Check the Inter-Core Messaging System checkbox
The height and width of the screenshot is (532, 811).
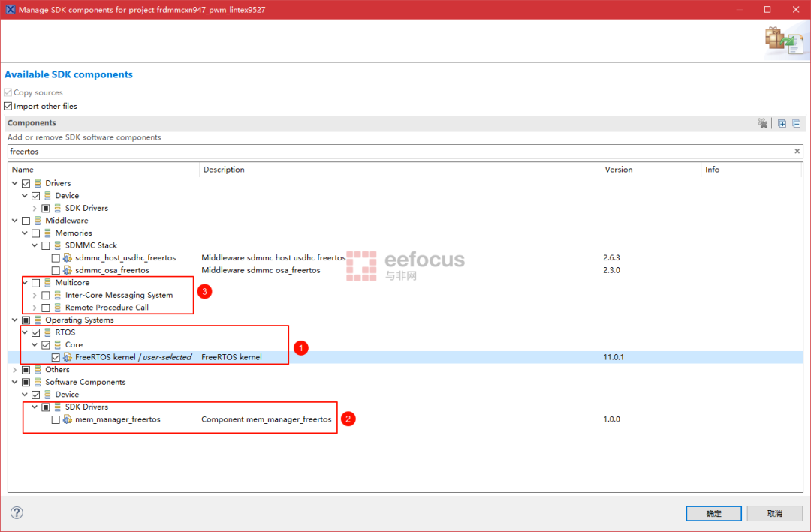tap(46, 295)
